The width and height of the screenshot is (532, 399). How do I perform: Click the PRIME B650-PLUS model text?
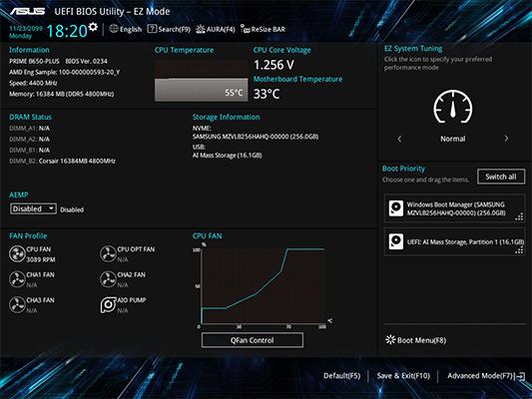pyautogui.click(x=34, y=62)
